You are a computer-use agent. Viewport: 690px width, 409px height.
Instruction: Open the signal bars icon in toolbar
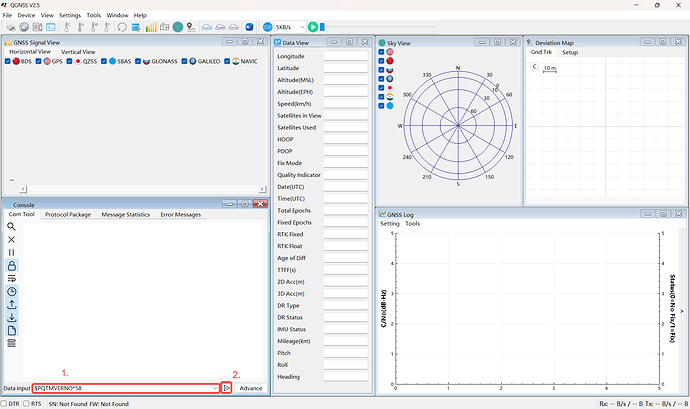click(x=151, y=27)
